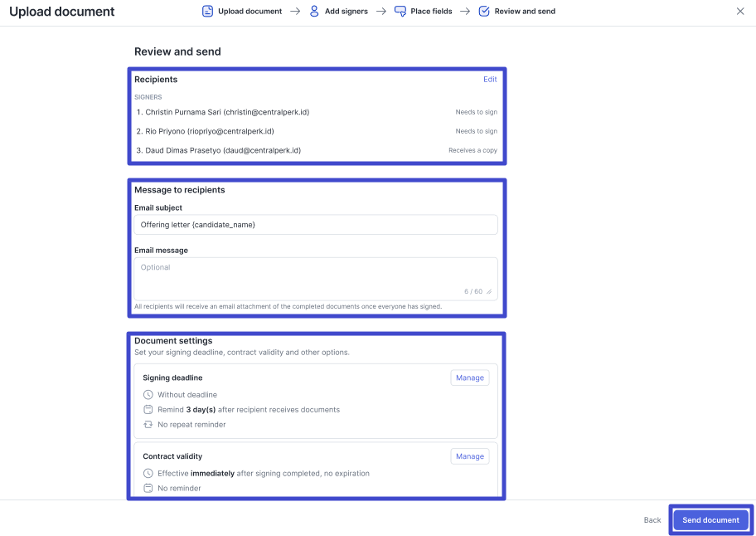Click the calendar icon beside No reminder
The height and width of the screenshot is (536, 756).
coord(148,488)
